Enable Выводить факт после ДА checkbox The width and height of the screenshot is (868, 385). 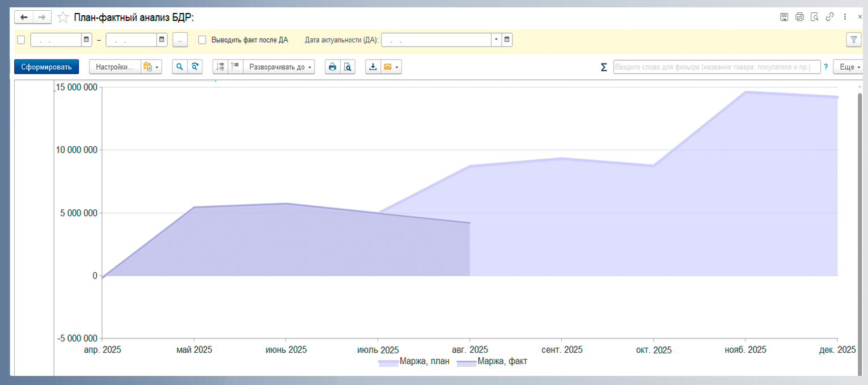(202, 40)
